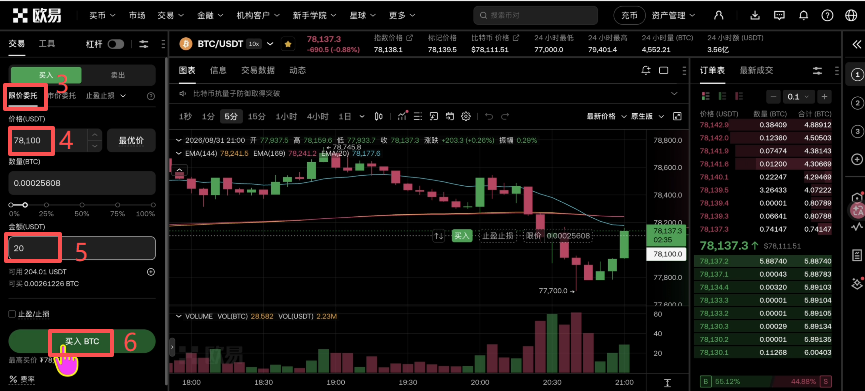Open the help question-mark icon
This screenshot has height=391, width=865.
coord(827,15)
